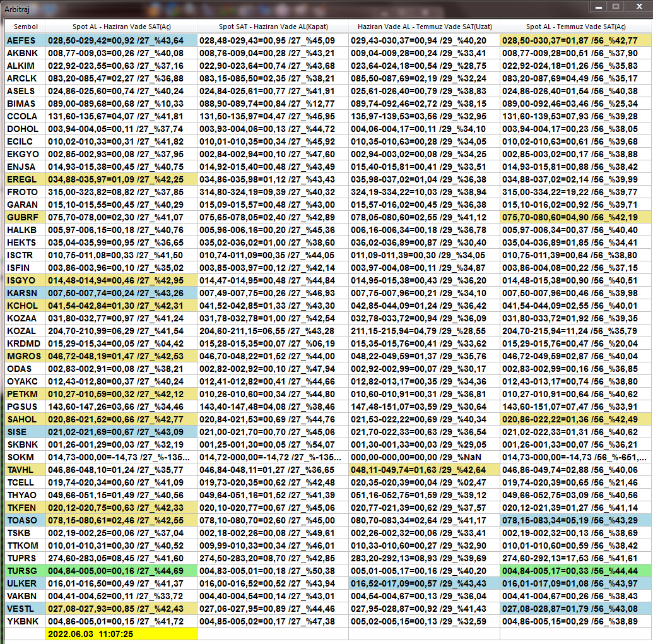Close the Arbitraj window
This screenshot has height=644, width=653.
click(x=639, y=7)
